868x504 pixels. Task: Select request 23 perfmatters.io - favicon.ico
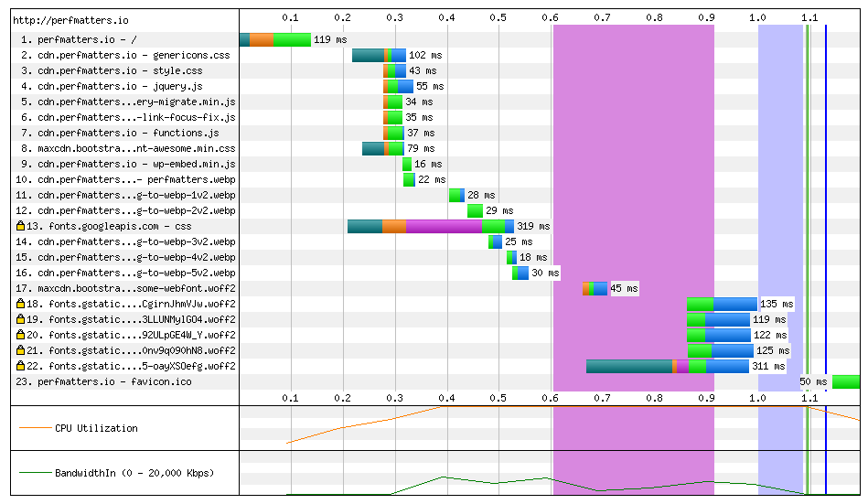[103, 381]
